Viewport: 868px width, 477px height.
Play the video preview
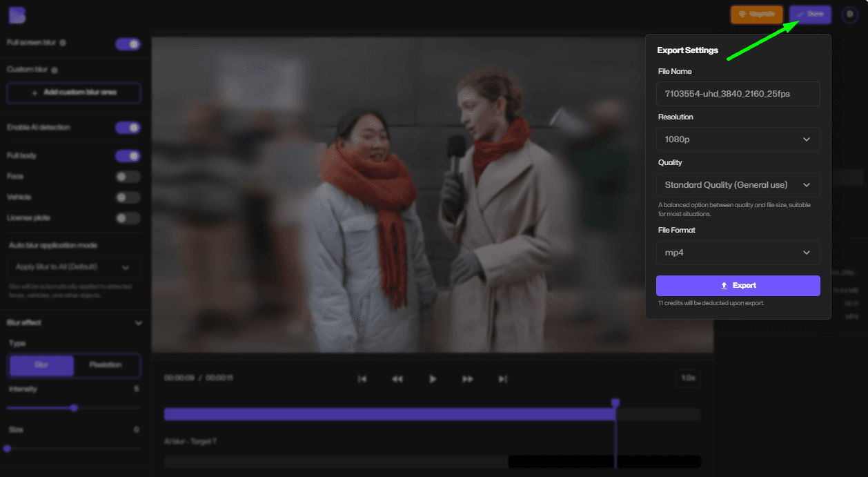[x=433, y=378]
